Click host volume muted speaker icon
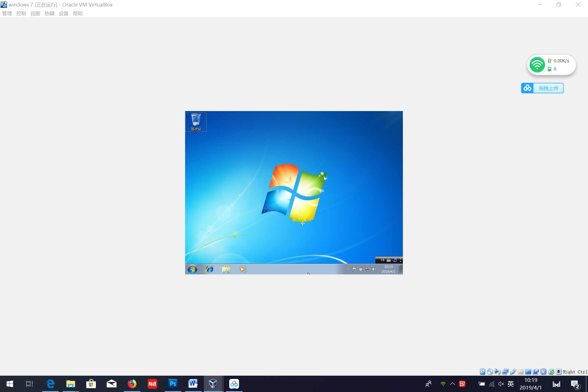This screenshot has height=392, width=588. (501, 384)
